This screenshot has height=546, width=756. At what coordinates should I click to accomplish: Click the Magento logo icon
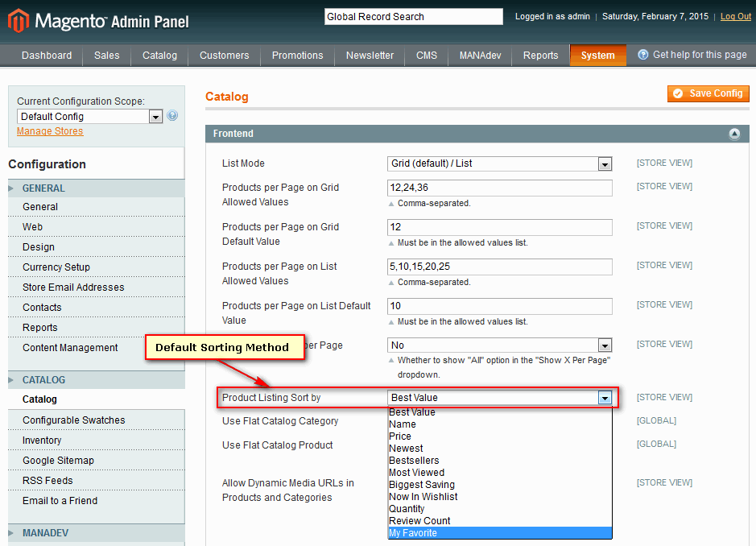[x=19, y=20]
